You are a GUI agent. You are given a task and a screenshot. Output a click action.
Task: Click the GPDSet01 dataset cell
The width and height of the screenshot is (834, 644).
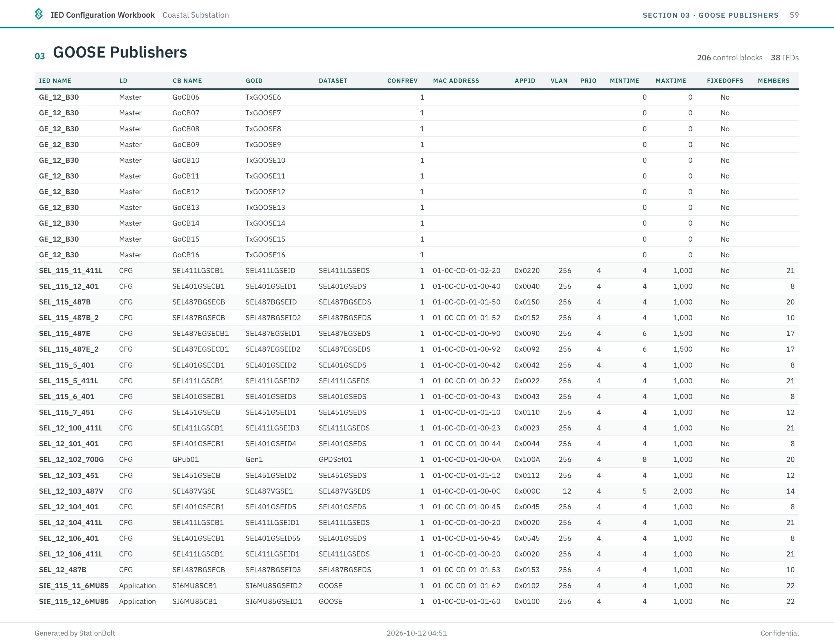pos(335,459)
